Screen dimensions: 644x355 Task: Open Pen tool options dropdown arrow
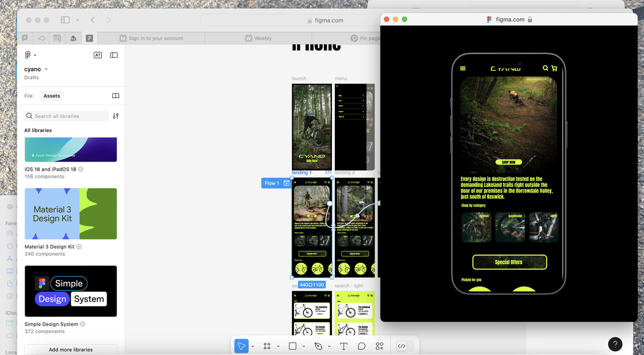tap(329, 346)
